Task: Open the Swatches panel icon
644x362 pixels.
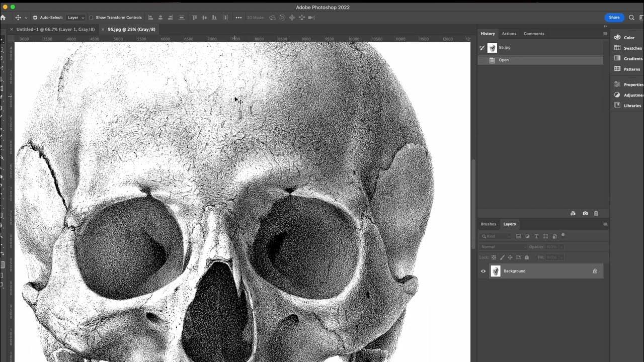Action: (x=617, y=48)
